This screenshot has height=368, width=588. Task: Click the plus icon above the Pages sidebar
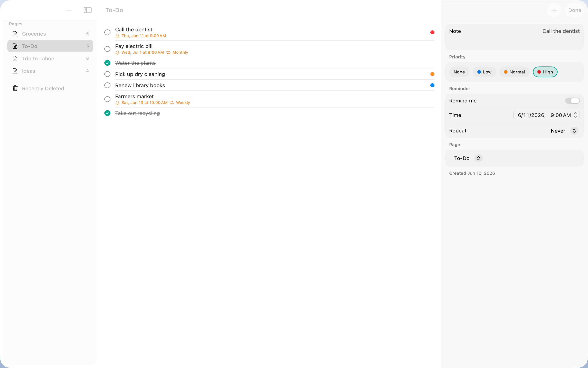point(69,10)
